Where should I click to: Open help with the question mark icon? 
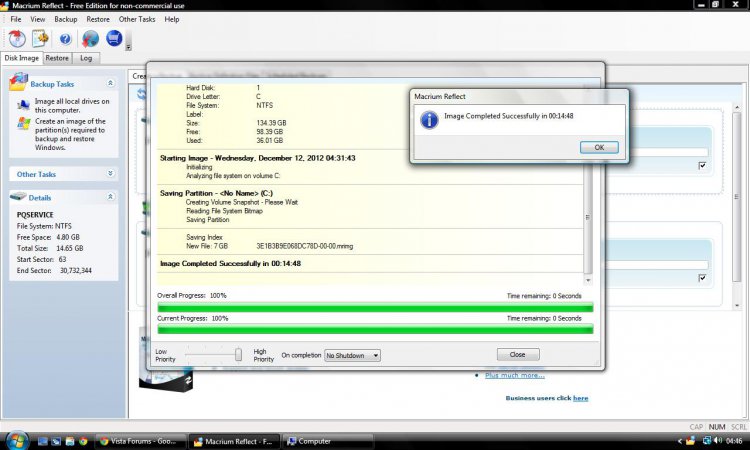click(65, 39)
